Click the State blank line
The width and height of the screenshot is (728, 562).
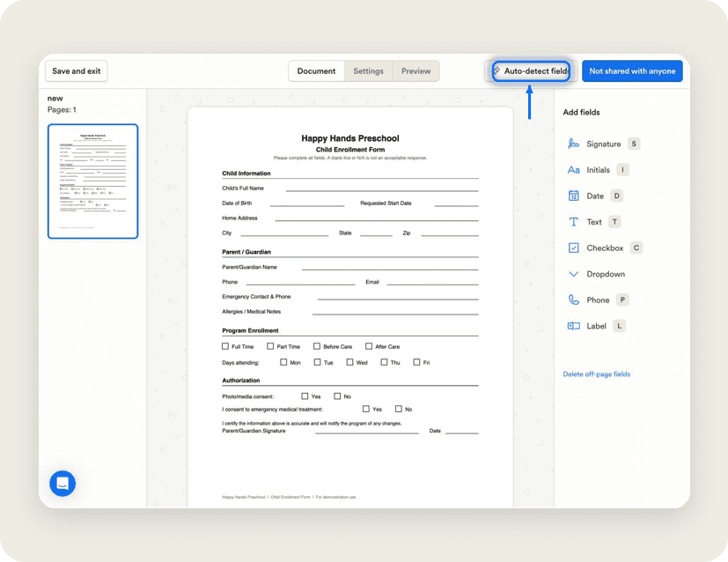[376, 235]
